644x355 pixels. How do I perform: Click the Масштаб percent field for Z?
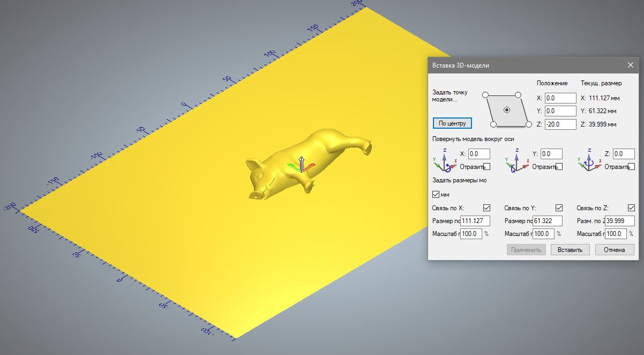[616, 234]
